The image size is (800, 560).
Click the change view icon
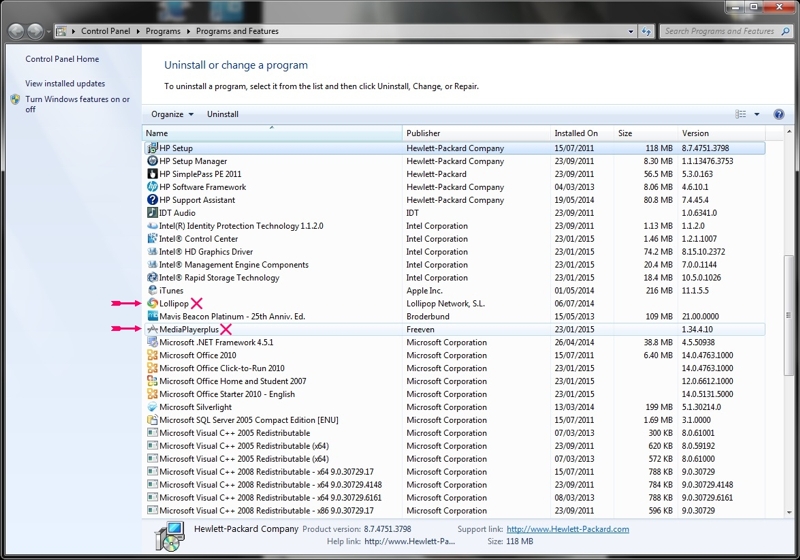click(741, 115)
